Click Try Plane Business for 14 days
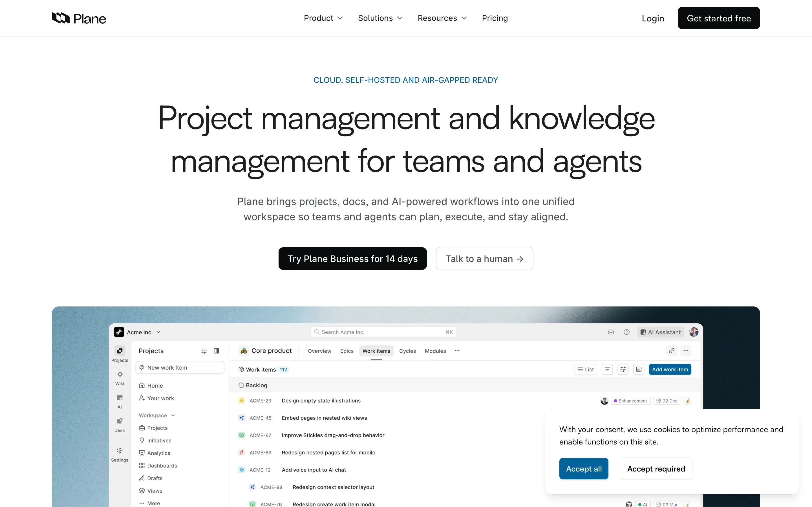Screen dimensions: 812x507 pos(352,259)
